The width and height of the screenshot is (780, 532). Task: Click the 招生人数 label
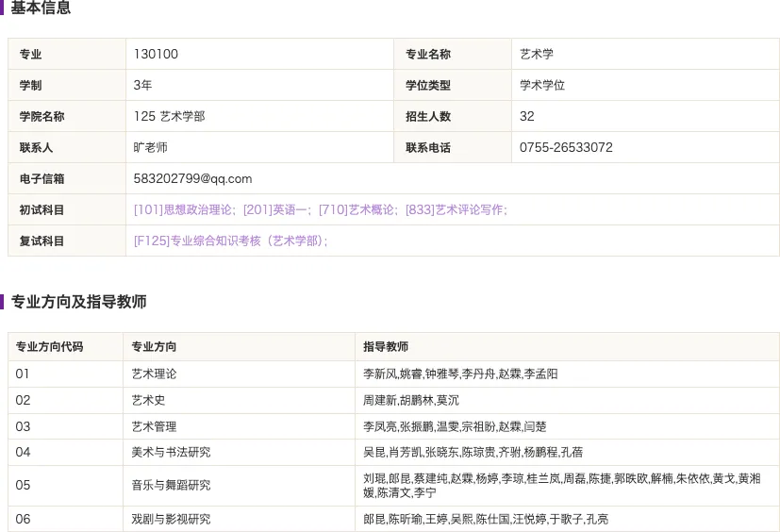(428, 116)
